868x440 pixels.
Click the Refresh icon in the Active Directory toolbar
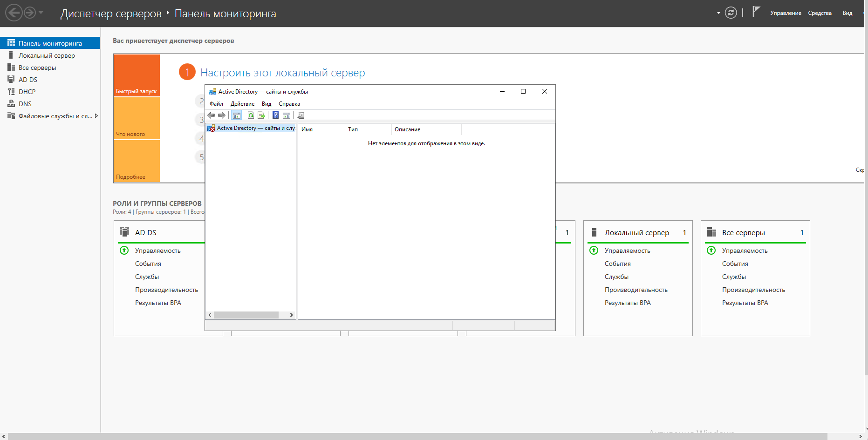(x=251, y=115)
